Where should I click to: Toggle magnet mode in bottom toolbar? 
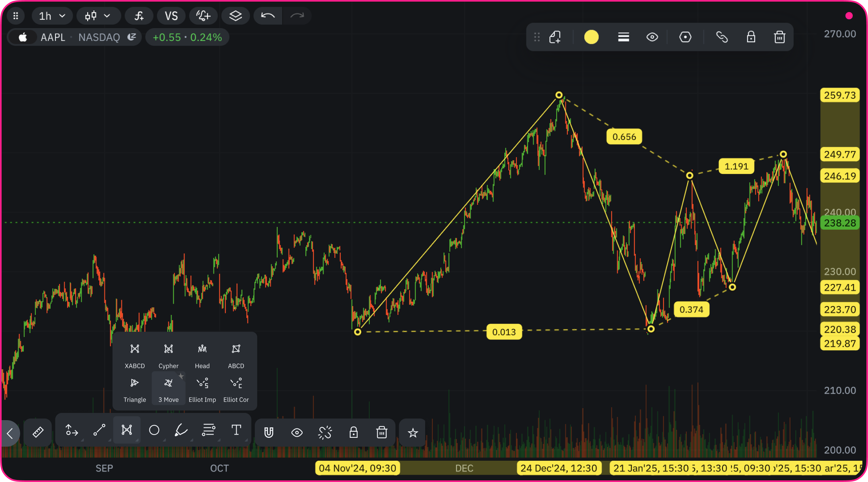pyautogui.click(x=269, y=433)
